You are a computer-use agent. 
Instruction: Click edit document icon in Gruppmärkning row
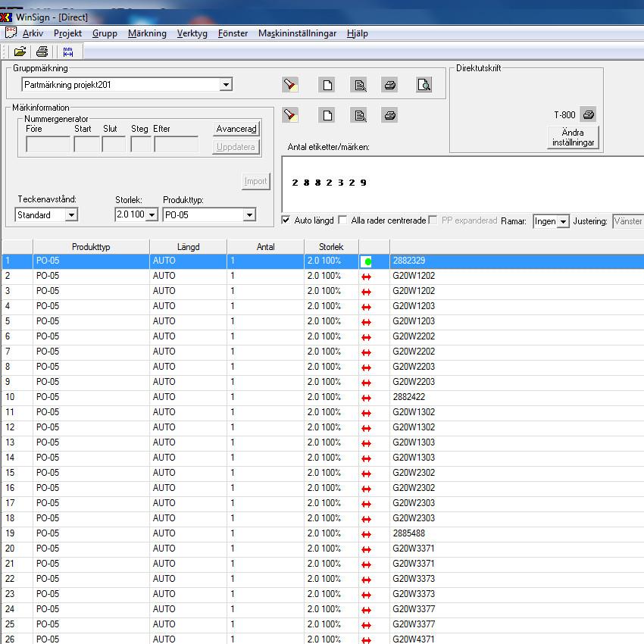click(360, 85)
